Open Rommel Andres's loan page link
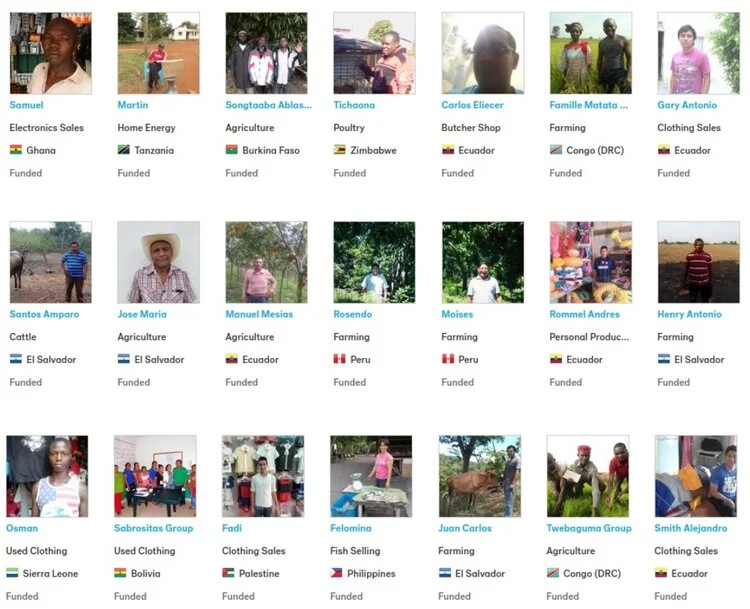750x609 pixels. pyautogui.click(x=584, y=314)
